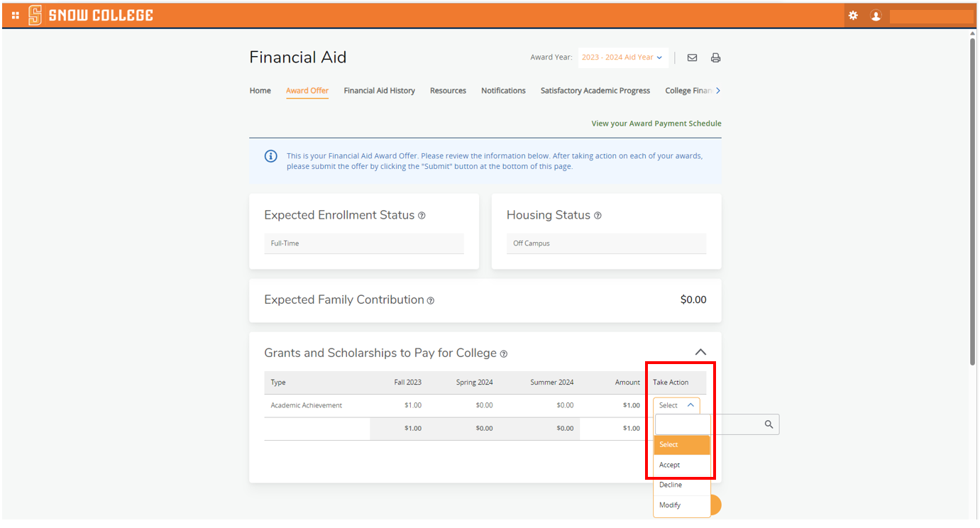Click the dropdown filter text field

[682, 424]
